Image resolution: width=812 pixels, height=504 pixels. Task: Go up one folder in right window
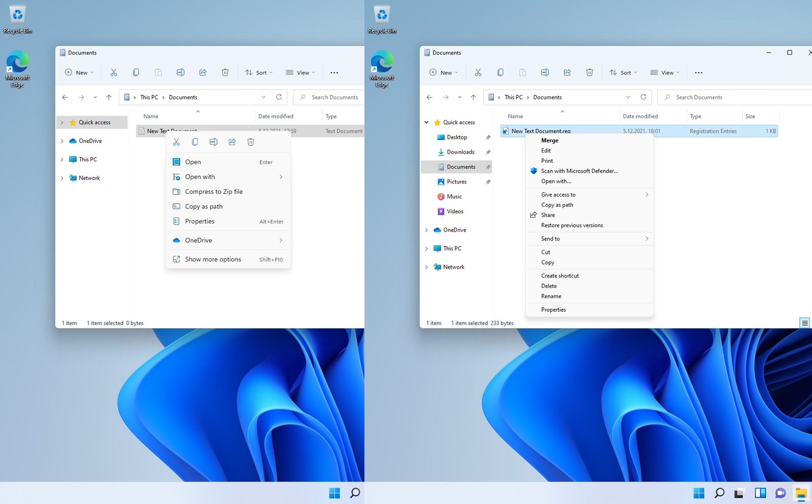coord(473,97)
